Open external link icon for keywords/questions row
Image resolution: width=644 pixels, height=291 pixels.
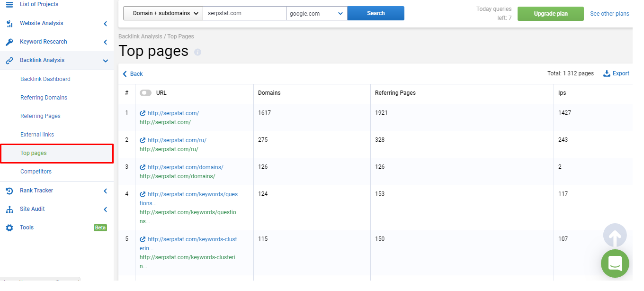pos(143,194)
